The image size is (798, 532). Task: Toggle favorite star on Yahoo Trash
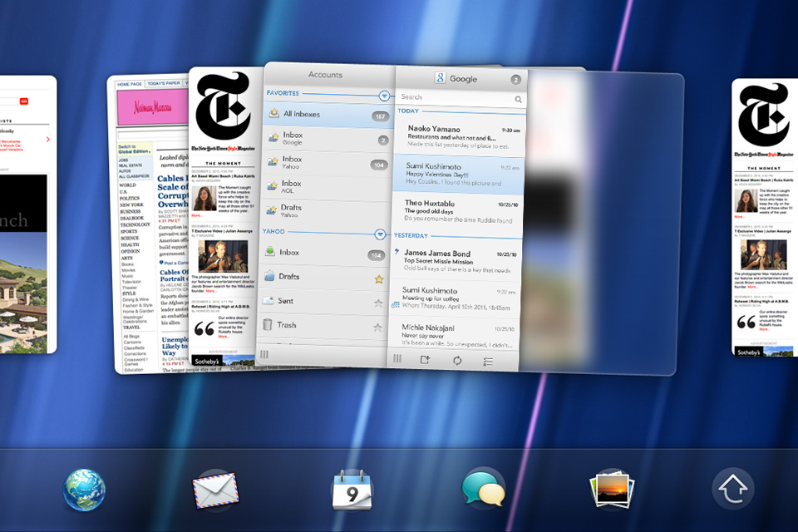pyautogui.click(x=378, y=327)
